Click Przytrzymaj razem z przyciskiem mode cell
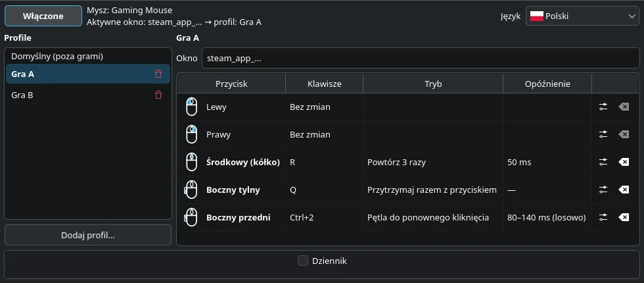 pos(433,190)
